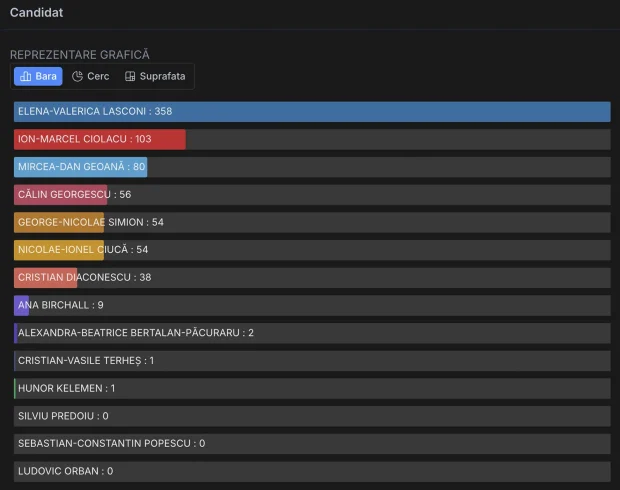
Task: Select the Sebastian-Constantin Popescu row
Action: coord(312,444)
